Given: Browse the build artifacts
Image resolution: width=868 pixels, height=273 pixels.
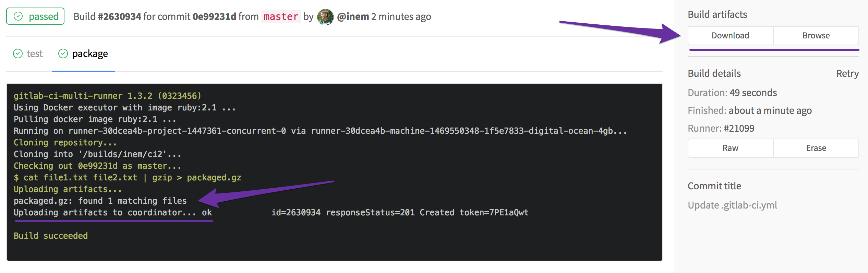Looking at the screenshot, I should click(816, 36).
